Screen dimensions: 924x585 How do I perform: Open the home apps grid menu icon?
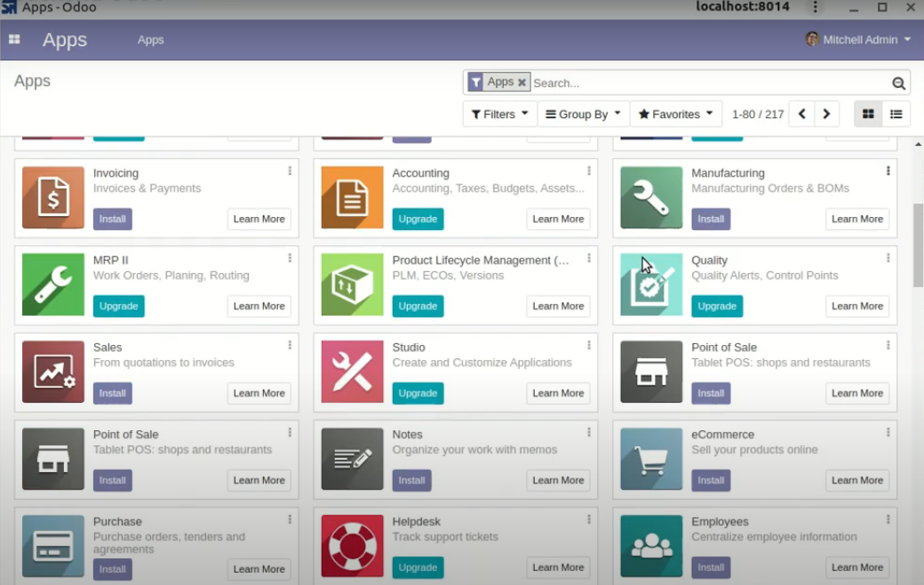15,39
